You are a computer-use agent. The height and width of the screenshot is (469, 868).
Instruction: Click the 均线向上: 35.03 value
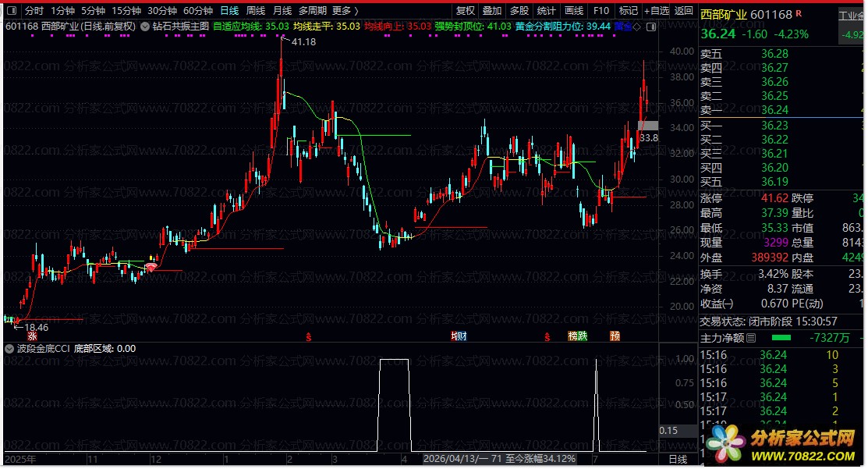pos(398,26)
